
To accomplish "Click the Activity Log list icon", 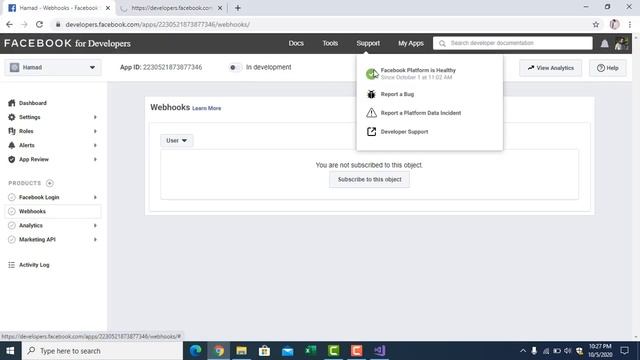I will (11, 265).
